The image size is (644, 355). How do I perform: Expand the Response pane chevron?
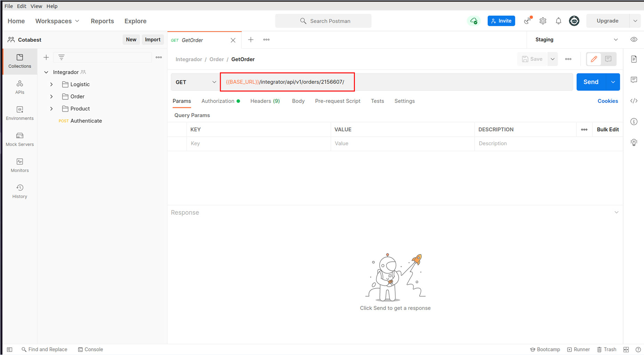(617, 212)
